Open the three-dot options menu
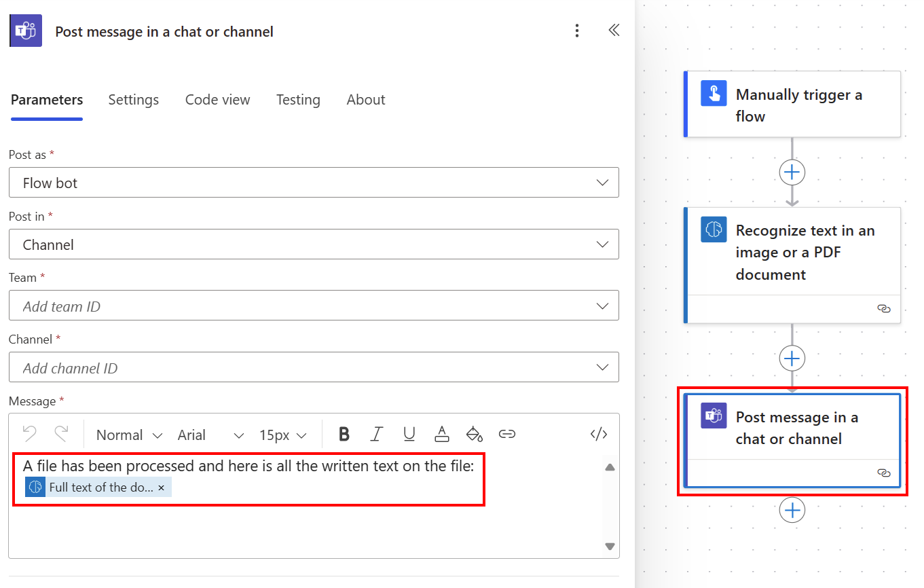This screenshot has width=924, height=588. point(576,31)
